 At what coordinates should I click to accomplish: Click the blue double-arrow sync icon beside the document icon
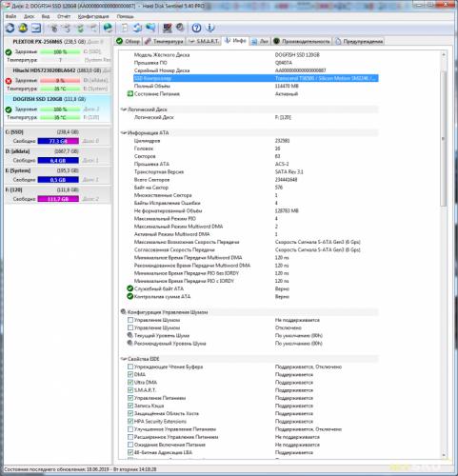click(137, 29)
